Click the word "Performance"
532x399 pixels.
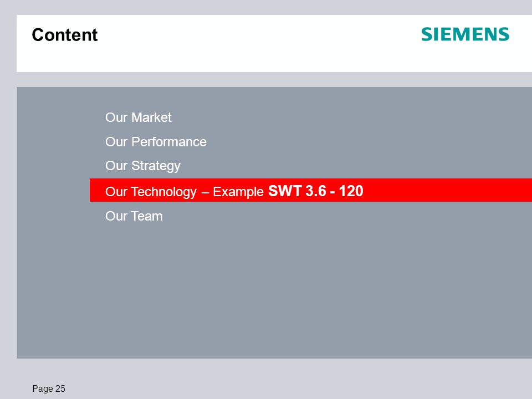click(x=169, y=142)
